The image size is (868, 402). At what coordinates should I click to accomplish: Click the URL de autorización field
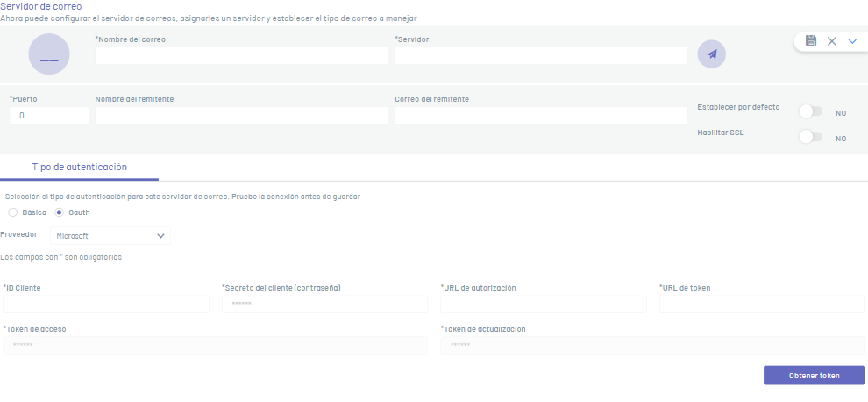(x=544, y=304)
